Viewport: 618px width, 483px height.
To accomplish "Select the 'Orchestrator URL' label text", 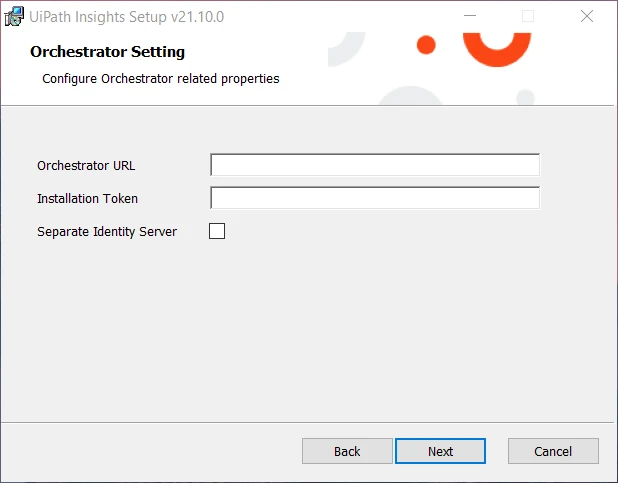I will coord(86,166).
